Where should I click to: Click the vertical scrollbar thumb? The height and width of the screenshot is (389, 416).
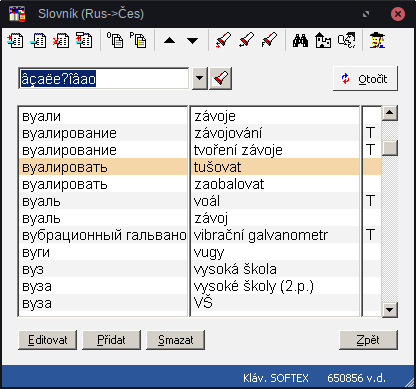coord(389,148)
